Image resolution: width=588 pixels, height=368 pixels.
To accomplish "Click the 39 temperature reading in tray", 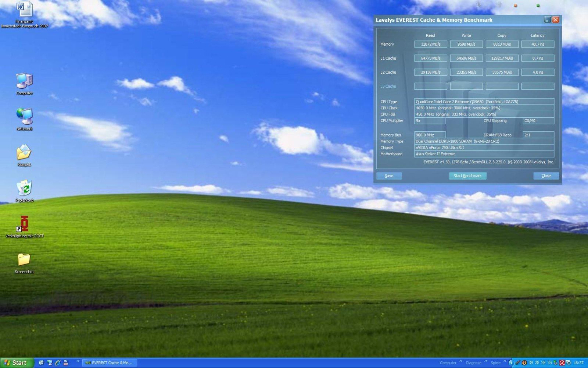I will (531, 362).
